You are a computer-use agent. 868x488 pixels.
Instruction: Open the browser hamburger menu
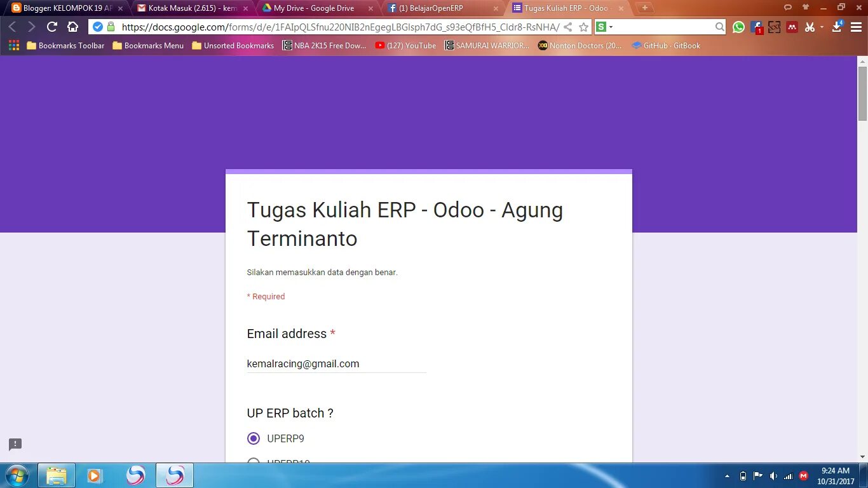[x=855, y=27]
